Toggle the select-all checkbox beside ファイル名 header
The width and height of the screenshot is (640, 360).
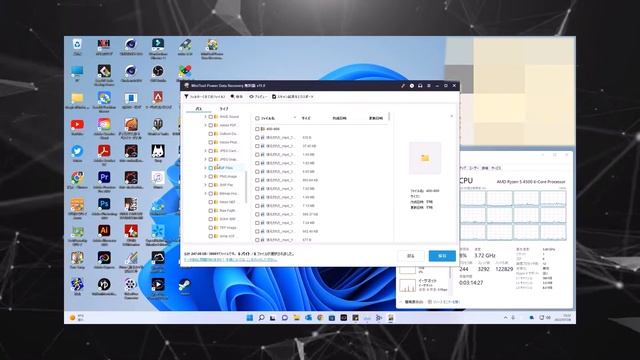click(257, 118)
